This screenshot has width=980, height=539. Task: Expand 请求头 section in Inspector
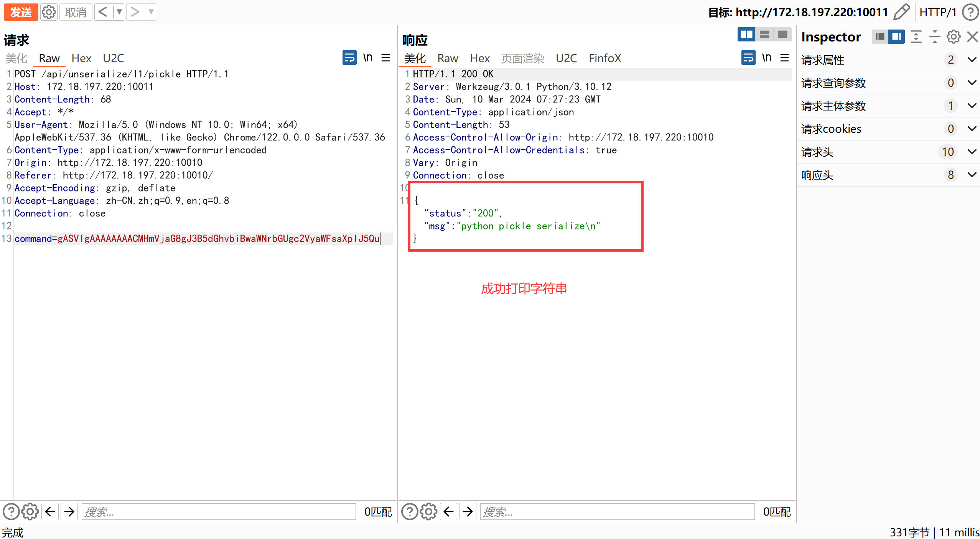coord(972,152)
